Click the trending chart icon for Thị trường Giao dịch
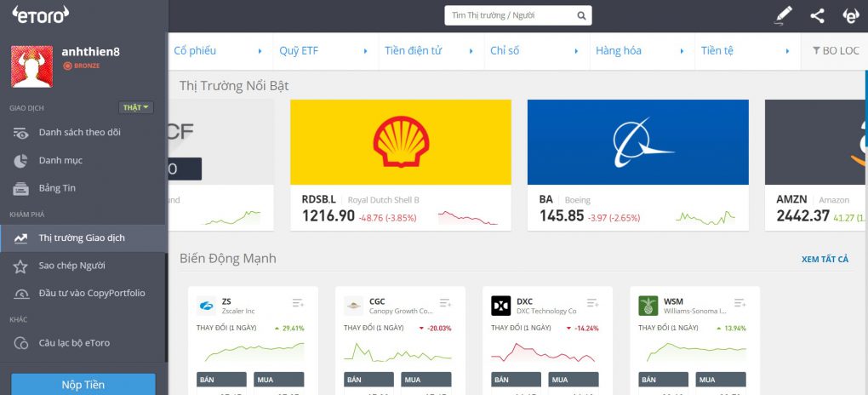The width and height of the screenshot is (868, 395). tap(20, 238)
